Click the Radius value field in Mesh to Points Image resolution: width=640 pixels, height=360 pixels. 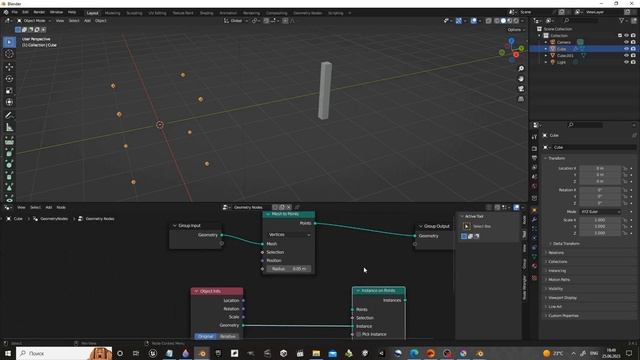pos(289,269)
